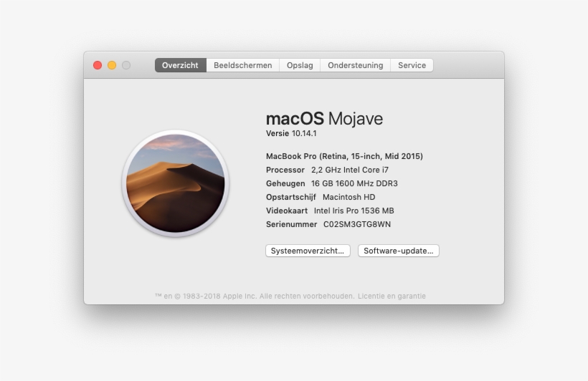Click the version text Versie 10.14.1
588x381 pixels.
coord(291,133)
